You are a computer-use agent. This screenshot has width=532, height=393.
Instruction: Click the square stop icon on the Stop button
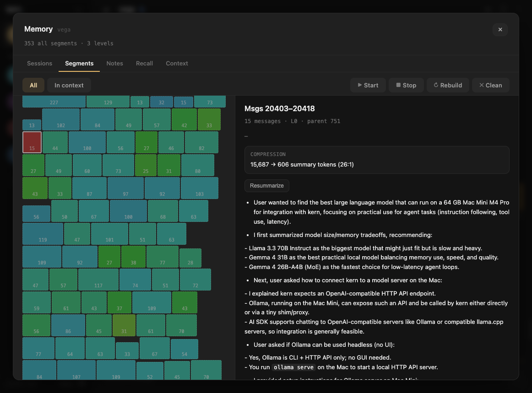click(x=398, y=85)
